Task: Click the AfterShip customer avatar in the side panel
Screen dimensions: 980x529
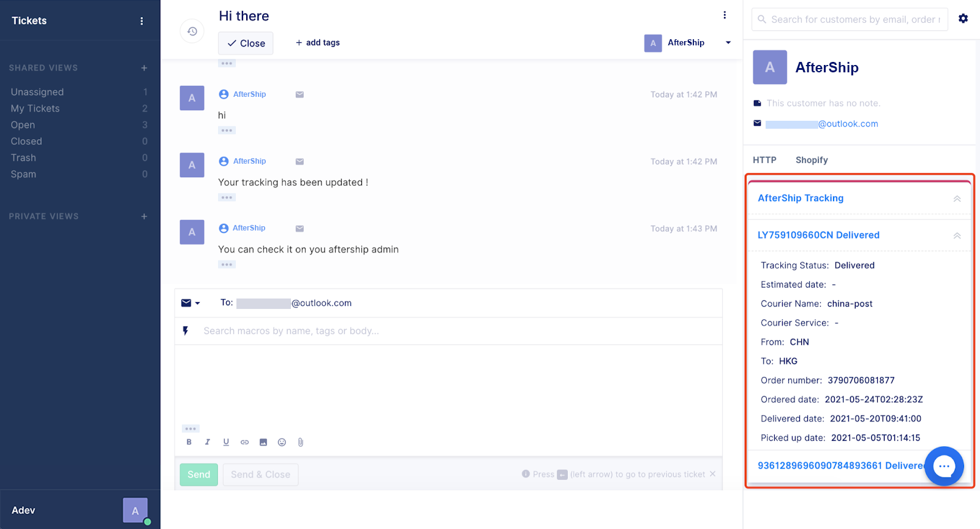Action: [770, 67]
